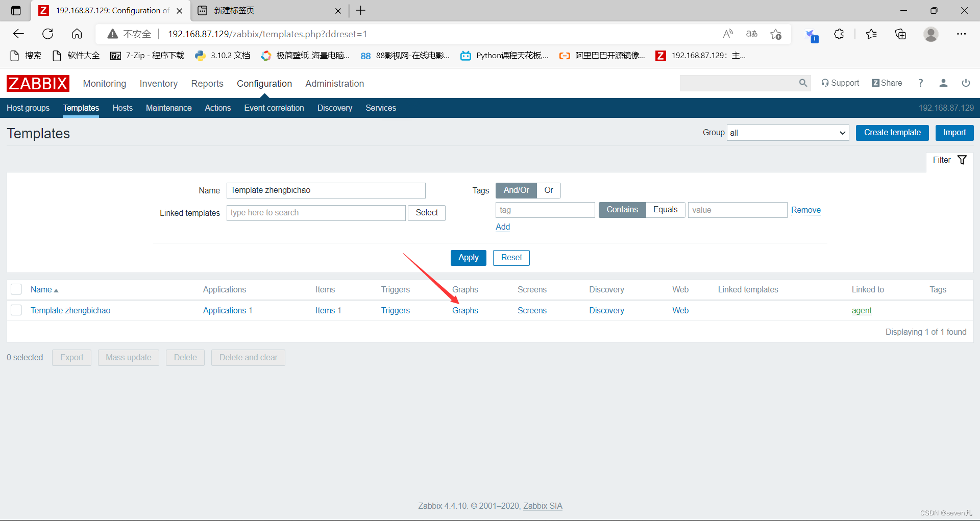Click Create template button
This screenshot has width=980, height=521.
click(x=892, y=133)
